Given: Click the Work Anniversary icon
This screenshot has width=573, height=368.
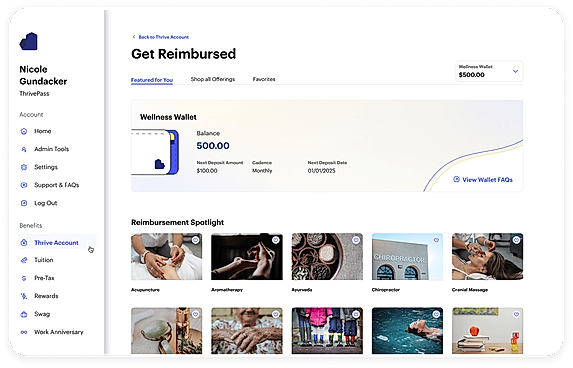Looking at the screenshot, I should click(x=24, y=332).
